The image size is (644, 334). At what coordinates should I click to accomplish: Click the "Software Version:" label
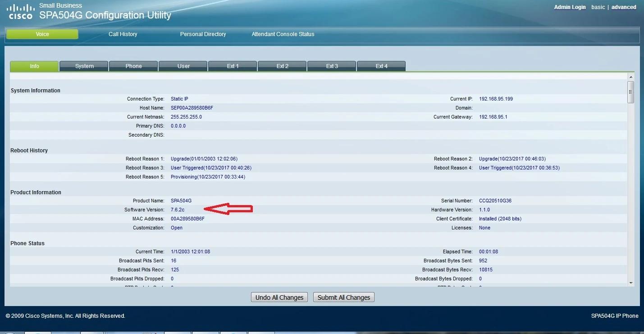click(x=144, y=210)
